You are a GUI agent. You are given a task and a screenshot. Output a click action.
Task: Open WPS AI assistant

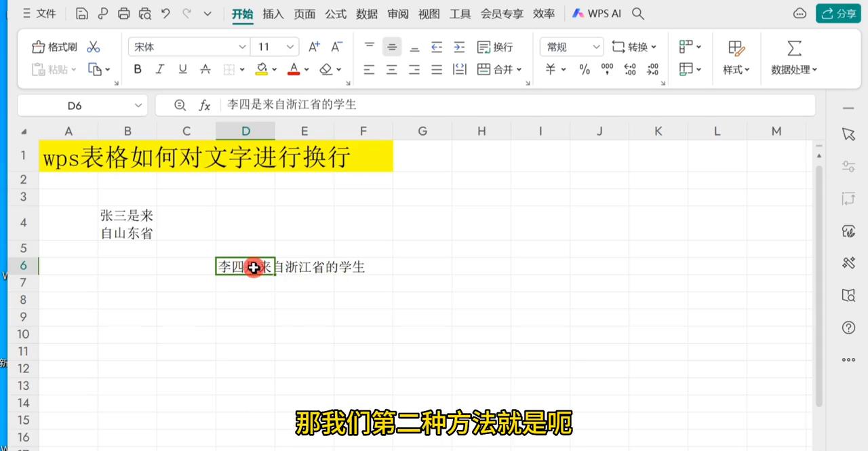(x=596, y=14)
